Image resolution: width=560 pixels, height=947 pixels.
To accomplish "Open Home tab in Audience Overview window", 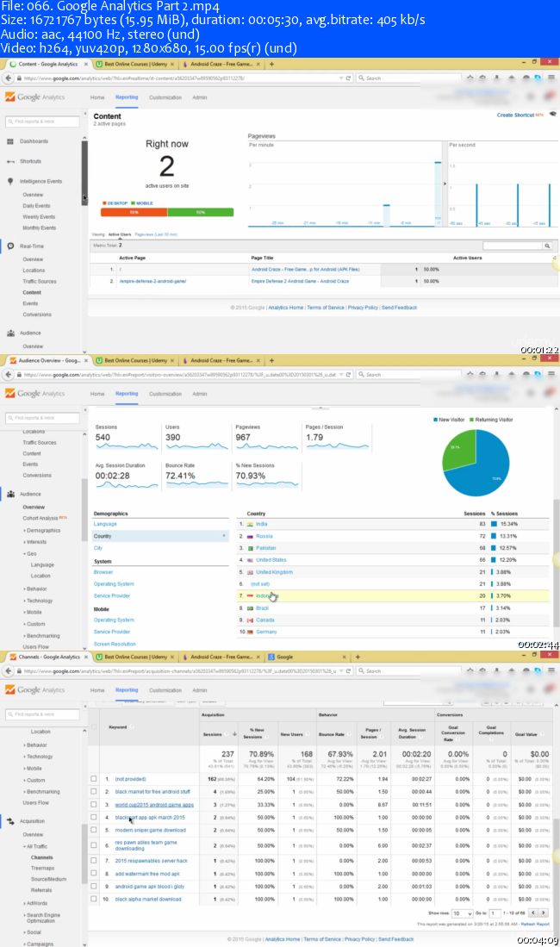I will click(x=97, y=394).
